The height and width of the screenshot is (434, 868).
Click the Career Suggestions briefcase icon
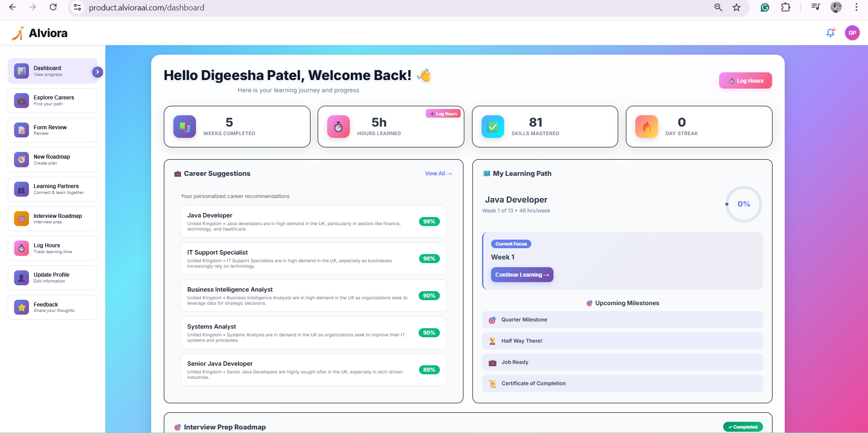[178, 174]
